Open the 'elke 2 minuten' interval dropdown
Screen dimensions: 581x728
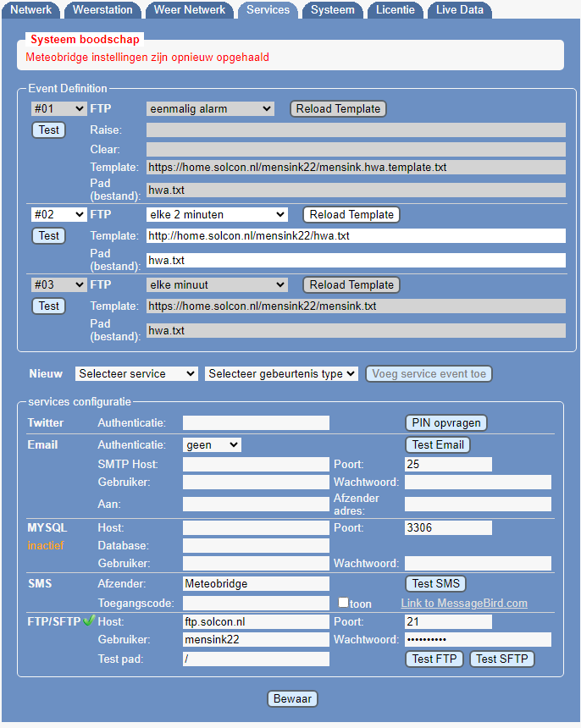pos(217,214)
